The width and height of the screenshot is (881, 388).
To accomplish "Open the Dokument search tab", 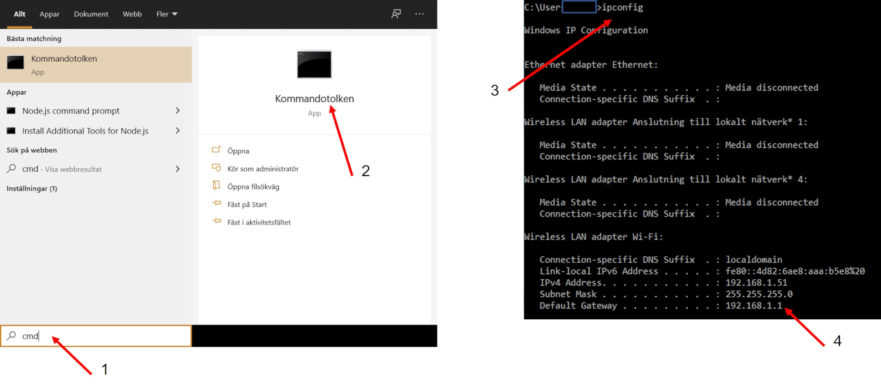I will 91,14.
